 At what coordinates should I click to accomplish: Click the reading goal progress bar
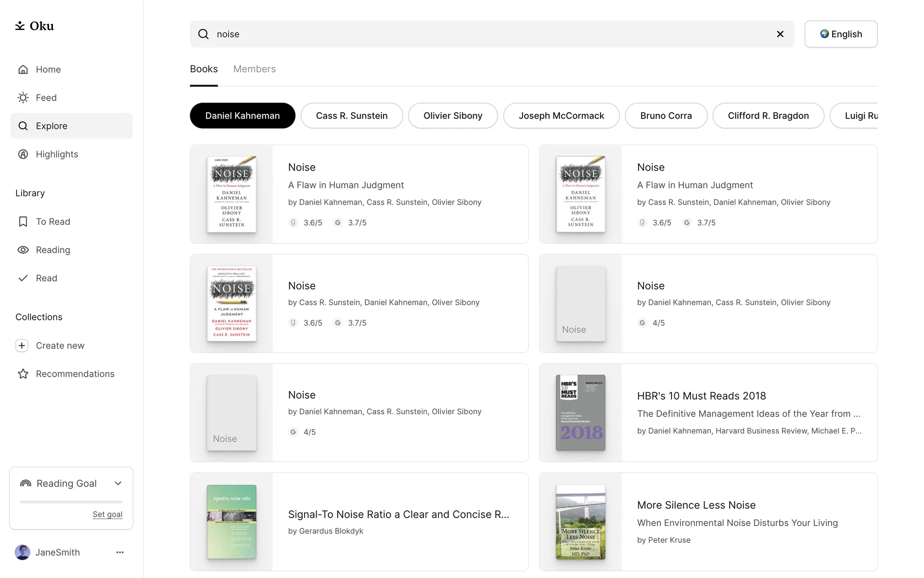click(71, 502)
